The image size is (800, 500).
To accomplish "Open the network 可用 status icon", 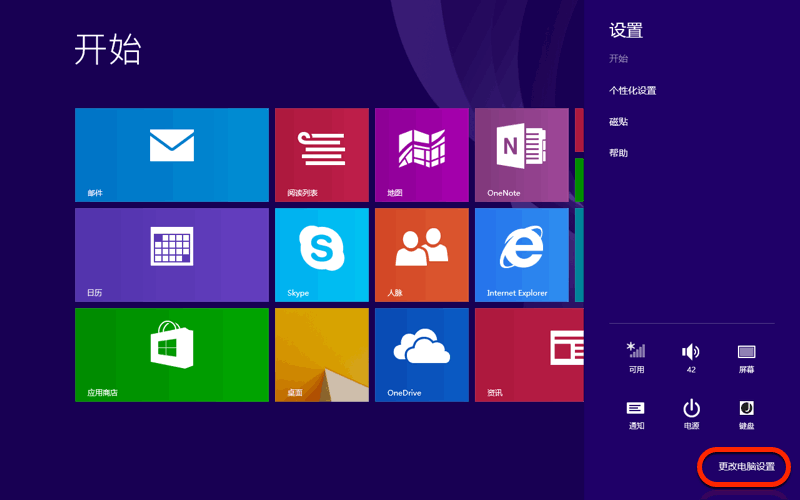I will pyautogui.click(x=636, y=357).
